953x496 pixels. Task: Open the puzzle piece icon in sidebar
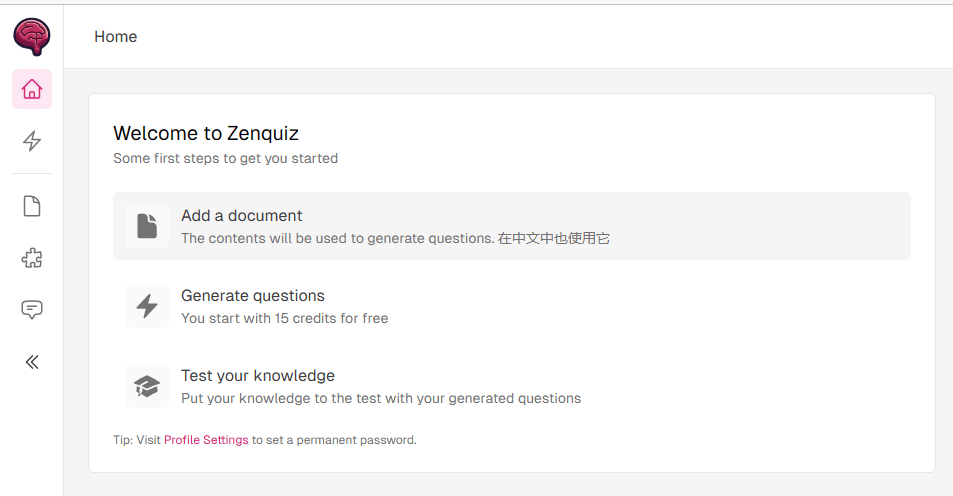[x=32, y=258]
